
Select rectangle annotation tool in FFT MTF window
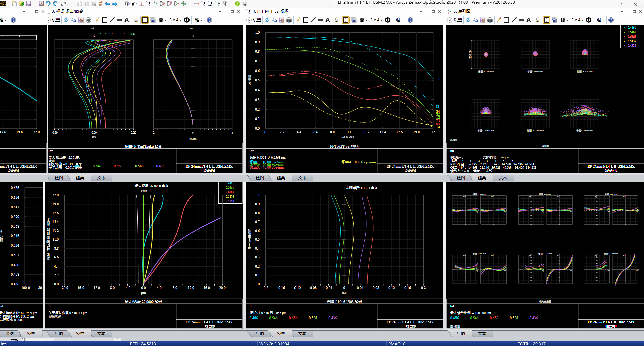click(306, 20)
